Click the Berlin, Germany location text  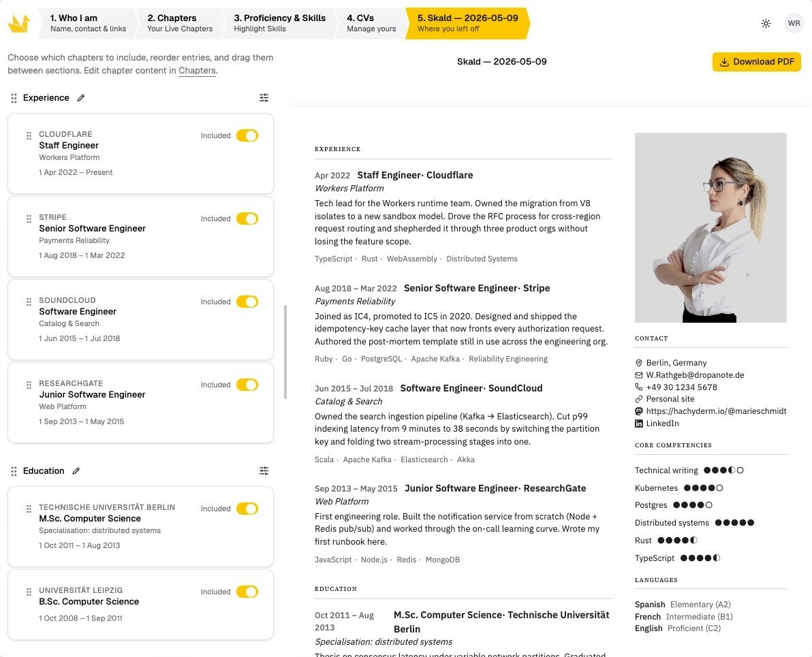676,363
